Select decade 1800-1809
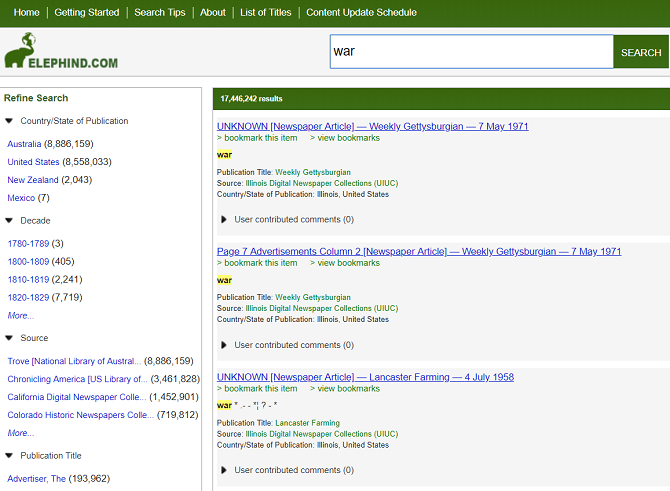Viewport: 670px width, 491px height. coord(28,262)
